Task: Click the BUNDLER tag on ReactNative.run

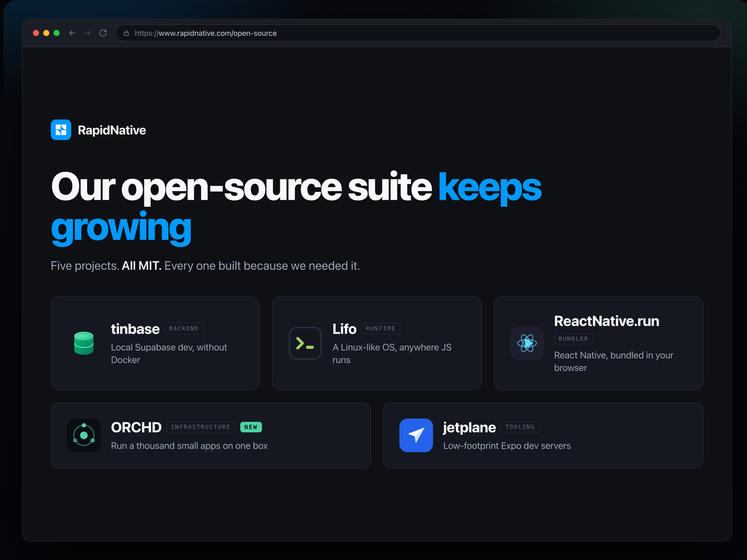Action: (x=573, y=339)
